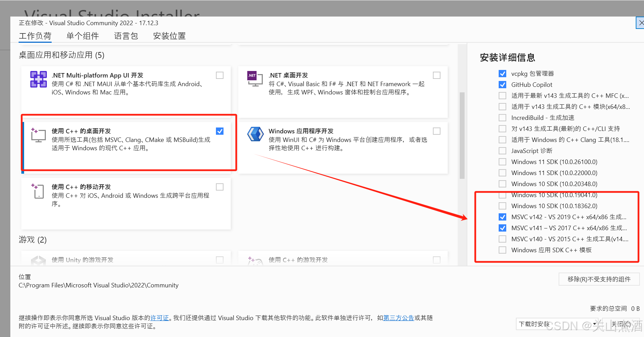Open the 下载时安装 install mode dropdown
This screenshot has height=337, width=644.
(x=557, y=324)
